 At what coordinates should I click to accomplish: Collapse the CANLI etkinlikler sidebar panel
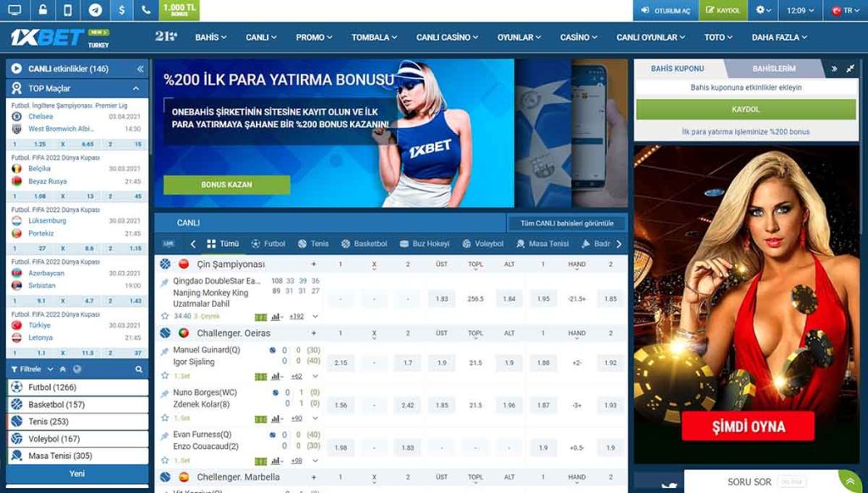tap(140, 69)
